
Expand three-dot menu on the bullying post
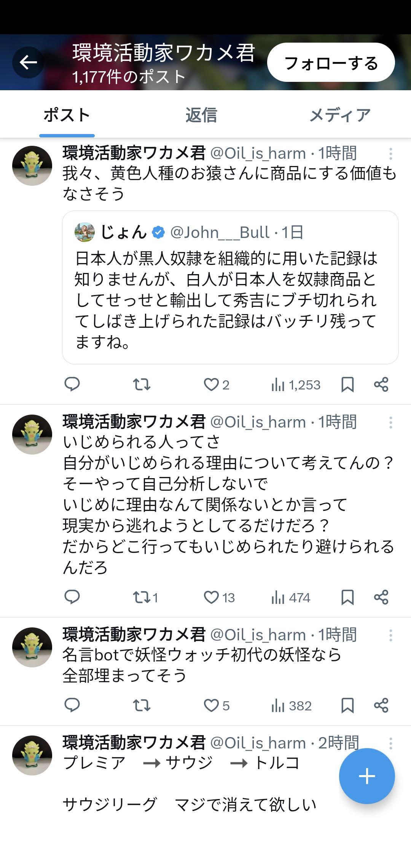pyautogui.click(x=390, y=423)
